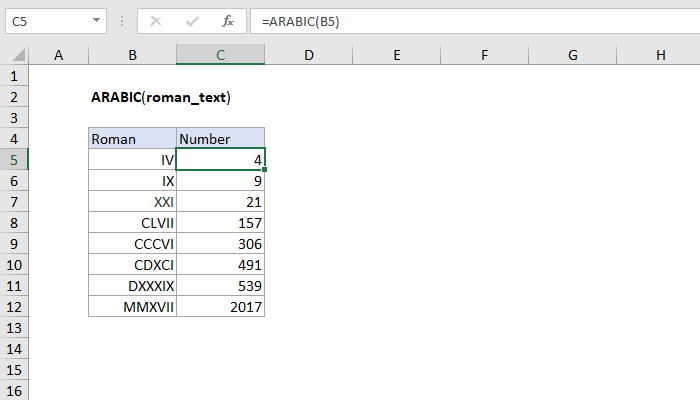Select column A header
The image size is (700, 400).
[x=58, y=55]
